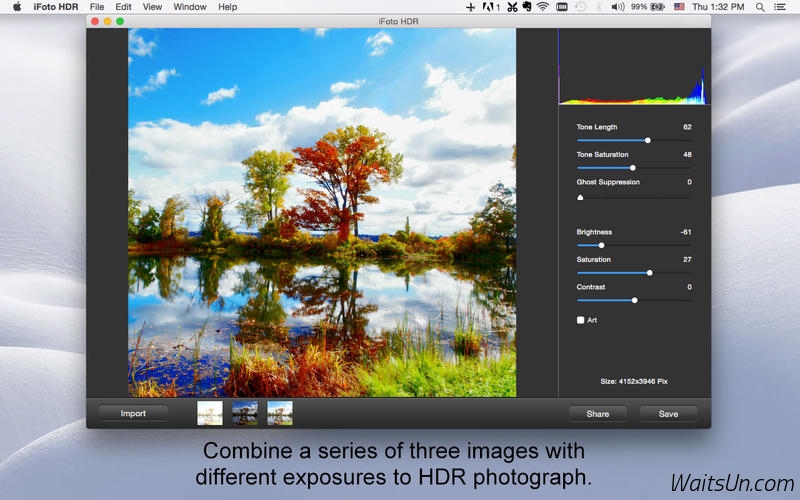This screenshot has height=500, width=800.
Task: Click the Time Machine icon
Action: click(x=581, y=7)
